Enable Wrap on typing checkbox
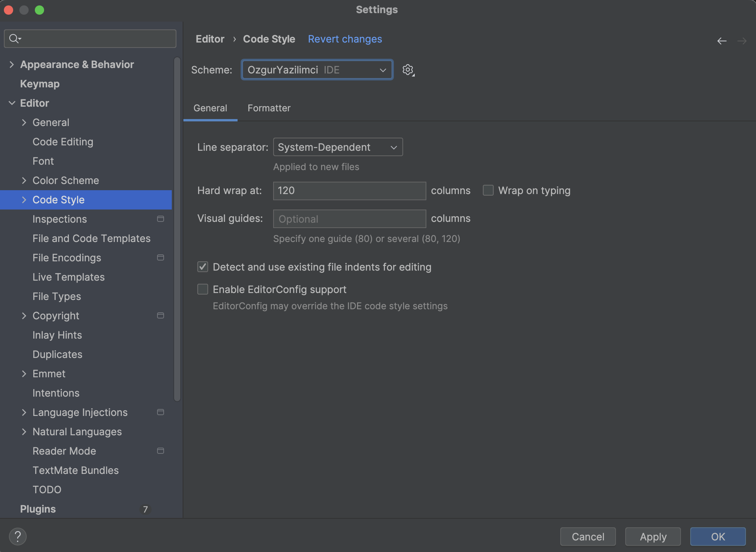The height and width of the screenshot is (552, 756). 488,190
